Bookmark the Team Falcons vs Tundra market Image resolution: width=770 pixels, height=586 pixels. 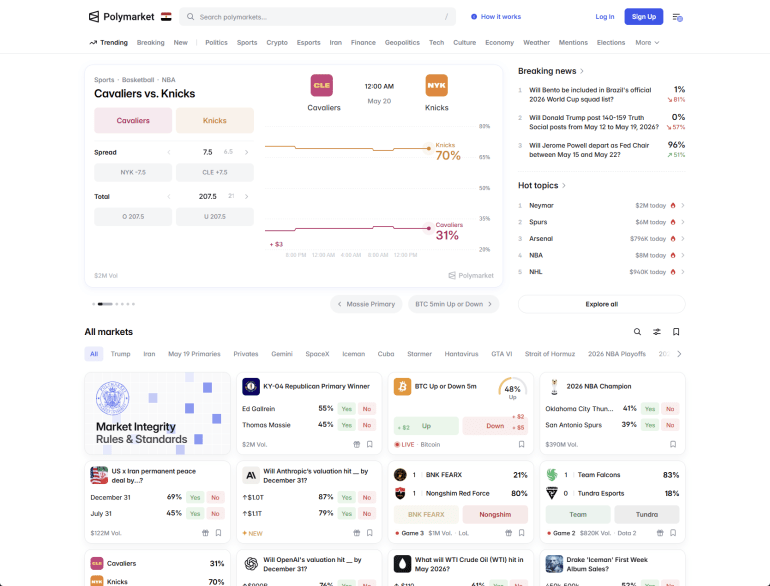(x=673, y=533)
